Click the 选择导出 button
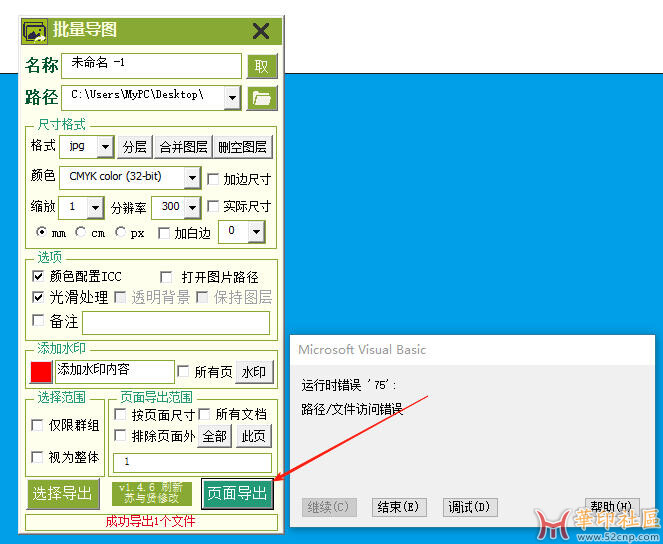Image resolution: width=663 pixels, height=544 pixels. pyautogui.click(x=62, y=493)
